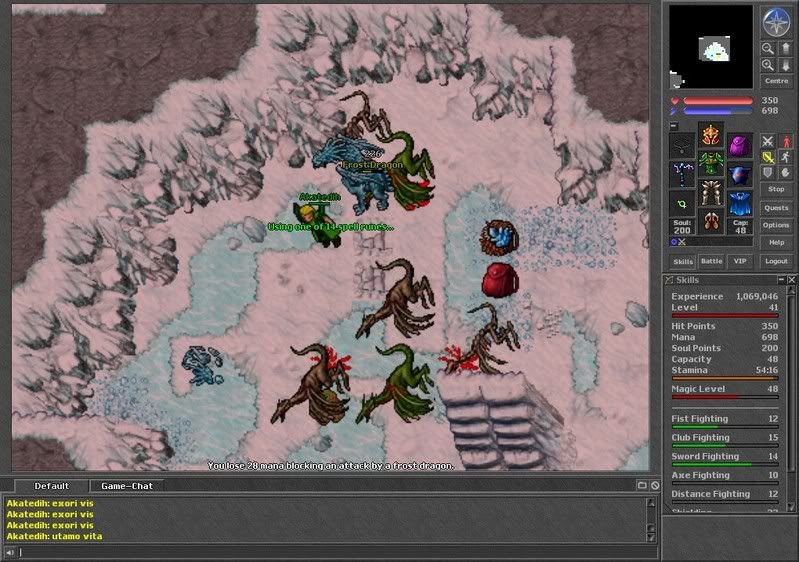
Task: Move minimap one floor up
Action: [x=785, y=48]
